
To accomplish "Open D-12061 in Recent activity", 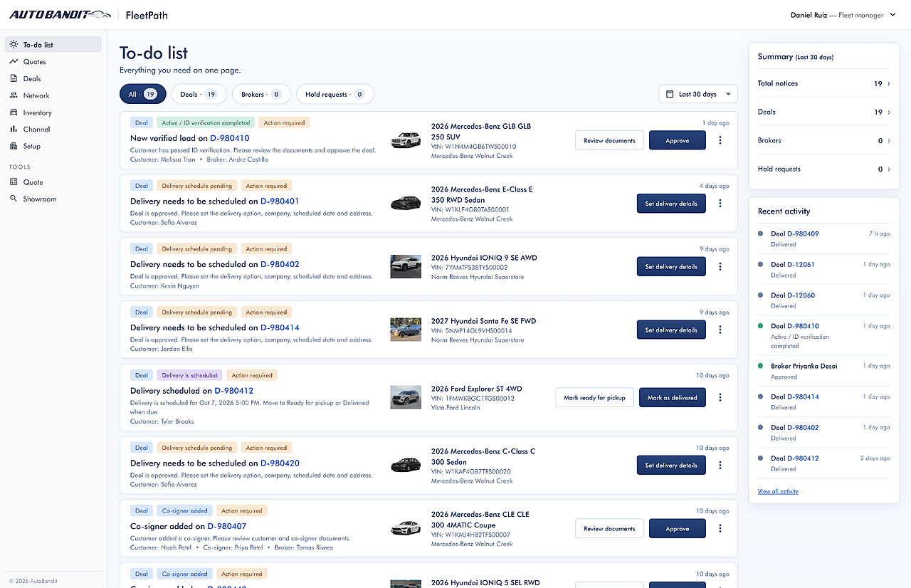I will click(x=801, y=264).
